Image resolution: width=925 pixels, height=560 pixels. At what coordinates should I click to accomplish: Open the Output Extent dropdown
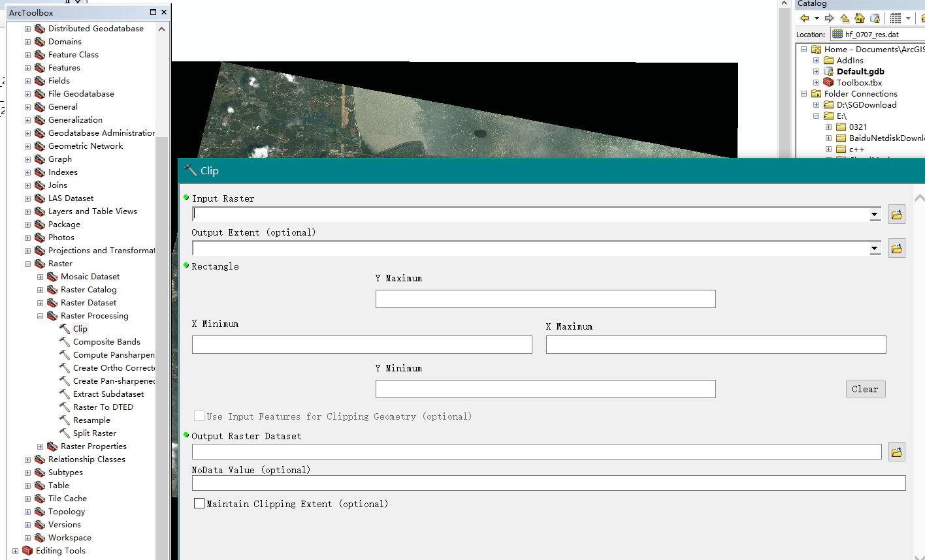pyautogui.click(x=874, y=247)
